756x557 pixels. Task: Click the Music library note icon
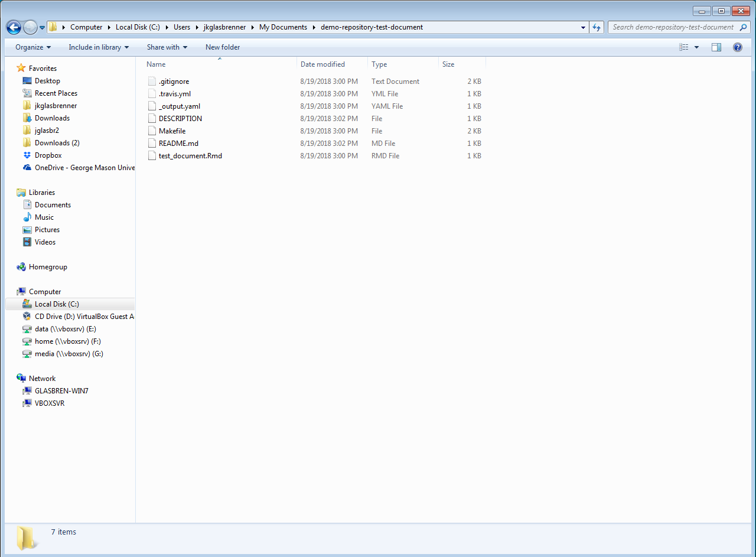point(27,217)
